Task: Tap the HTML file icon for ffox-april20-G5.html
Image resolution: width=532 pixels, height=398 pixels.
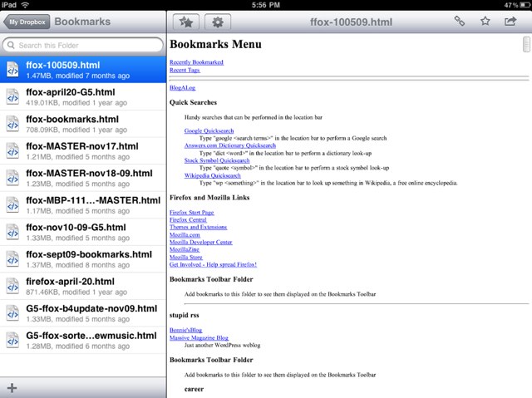Action: (12, 97)
